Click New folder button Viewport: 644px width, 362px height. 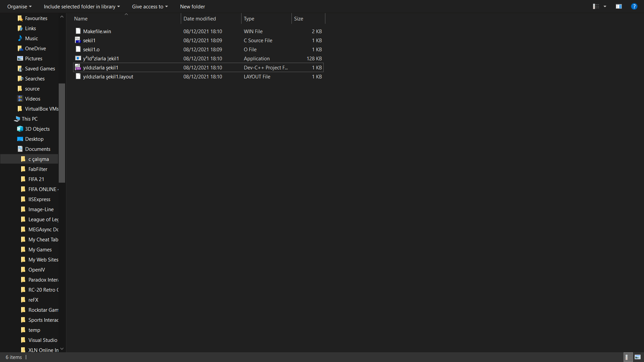pos(192,6)
